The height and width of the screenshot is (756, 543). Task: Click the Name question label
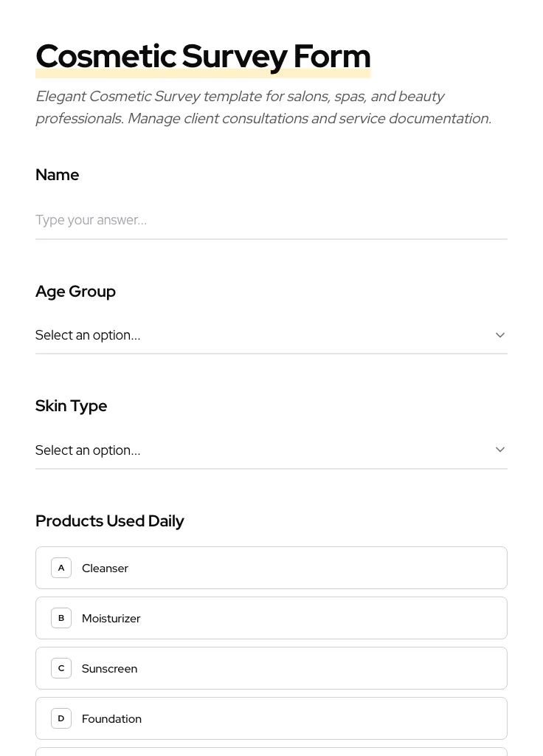(58, 175)
